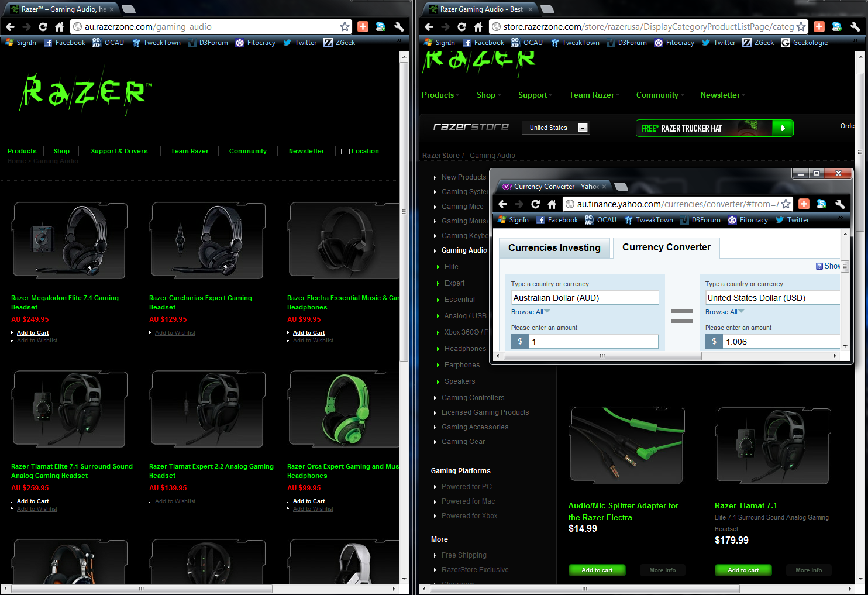
Task: Reload the Yahoo currency converter page
Action: (x=535, y=204)
